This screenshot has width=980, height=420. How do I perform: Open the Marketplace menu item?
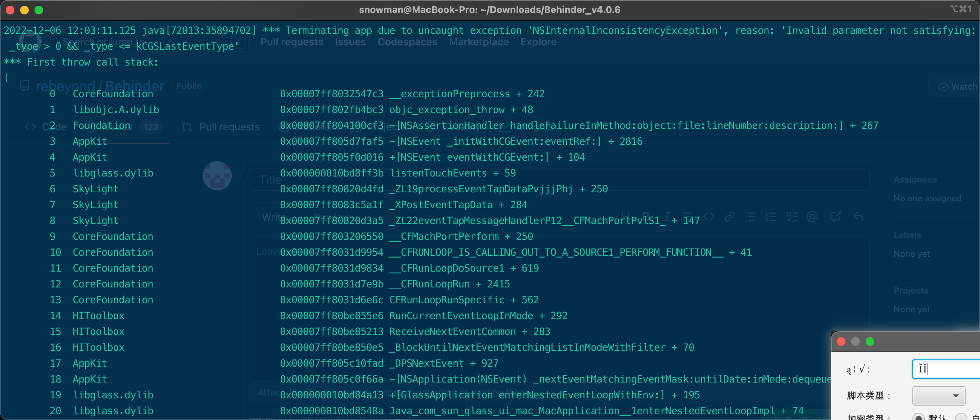click(x=478, y=42)
